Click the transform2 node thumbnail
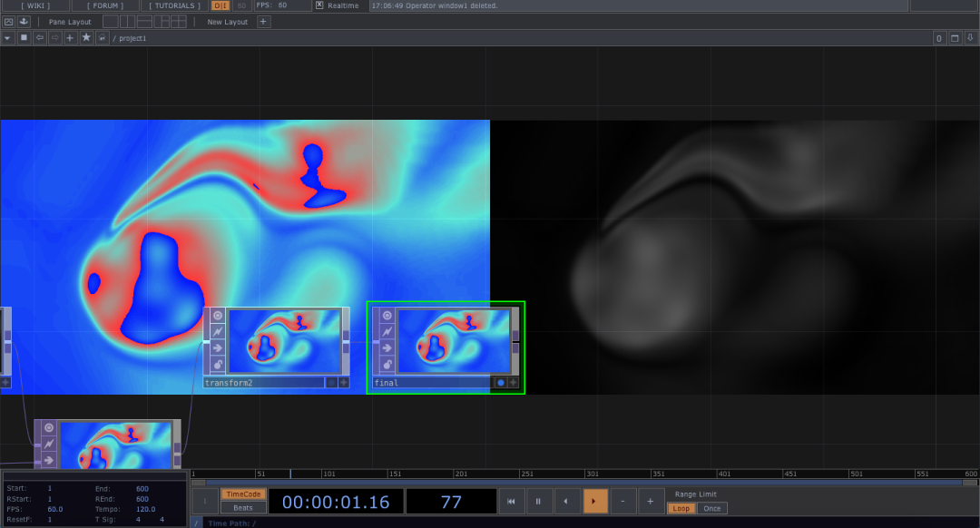Image resolution: width=980 pixels, height=528 pixels. 284,341
